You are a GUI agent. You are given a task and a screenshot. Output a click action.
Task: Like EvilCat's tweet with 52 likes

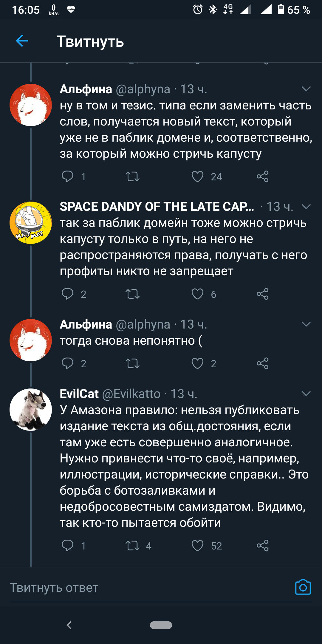pos(198,545)
